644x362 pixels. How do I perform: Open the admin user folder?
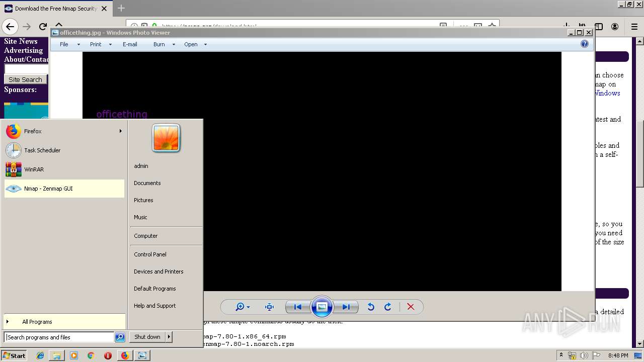point(141,166)
